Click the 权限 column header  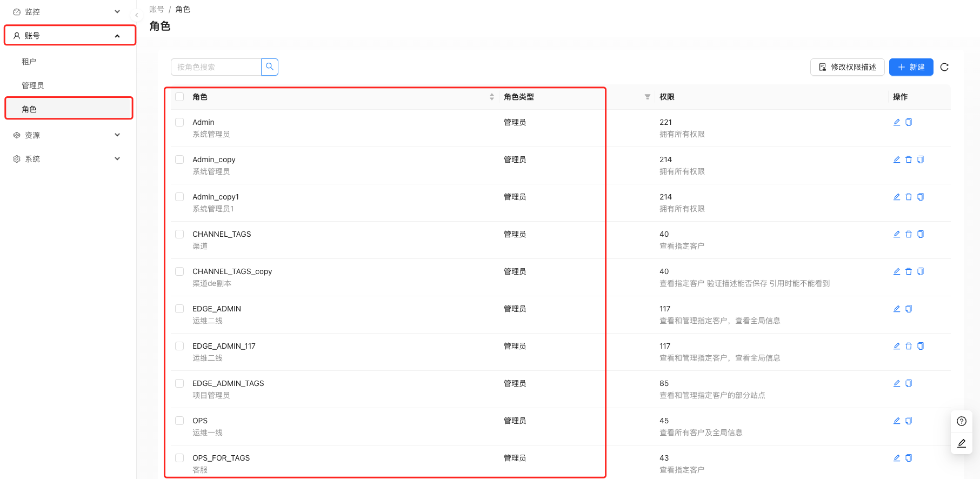pyautogui.click(x=667, y=97)
